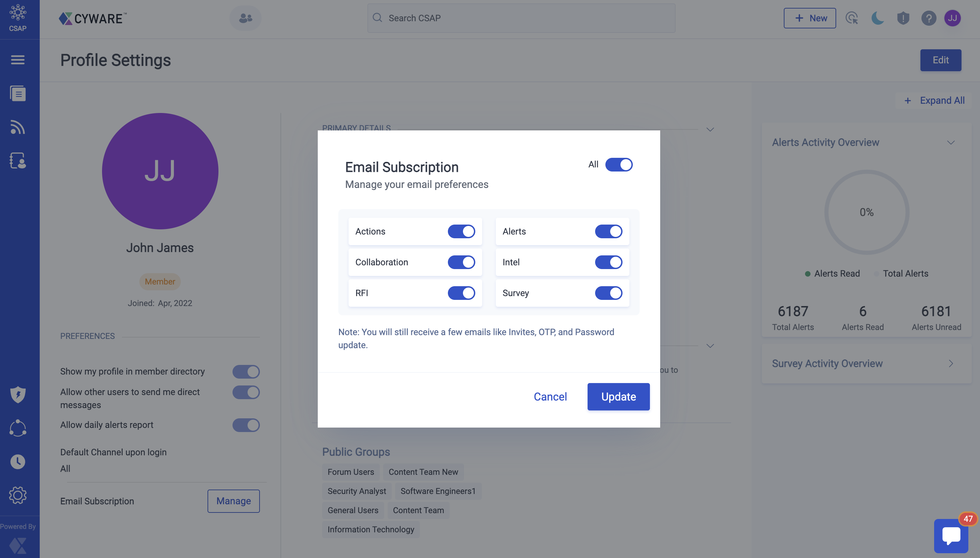Click the Search CSAP field
The width and height of the screenshot is (980, 558).
[521, 18]
